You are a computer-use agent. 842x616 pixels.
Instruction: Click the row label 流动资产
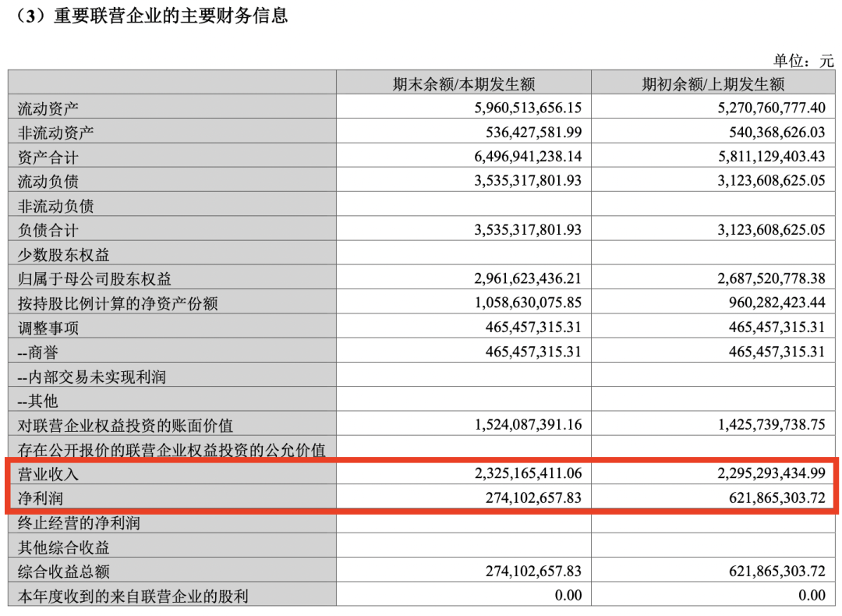click(48, 108)
